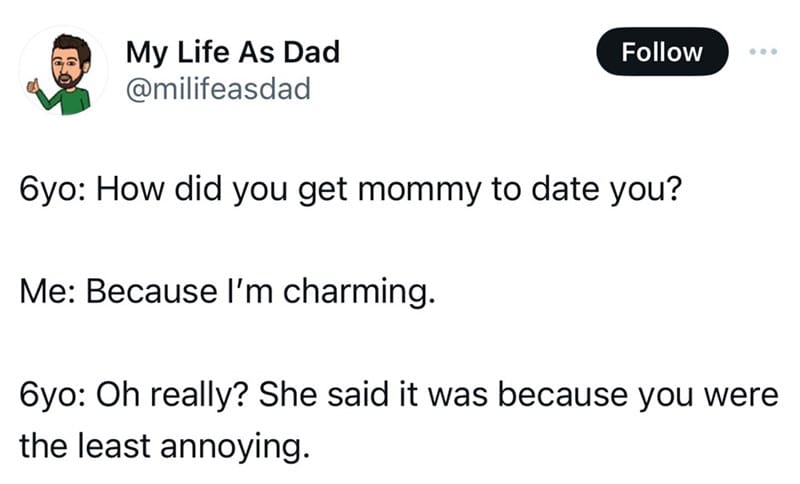Visit the @milifeasdad handle

pos(218,89)
